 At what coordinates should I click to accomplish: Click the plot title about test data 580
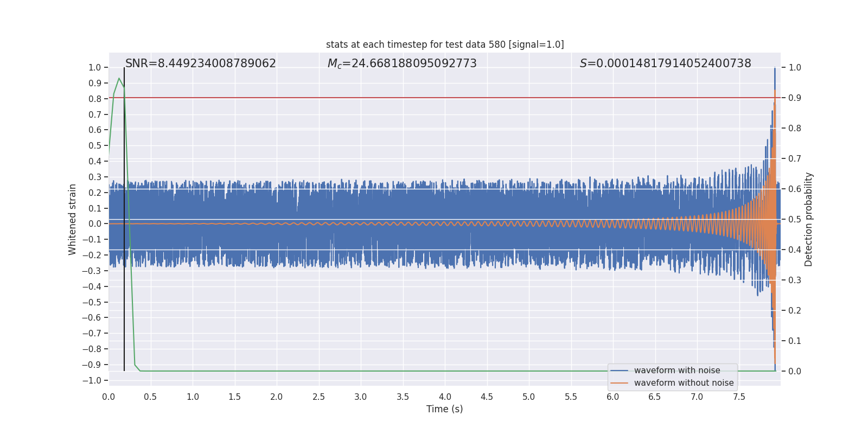click(445, 44)
